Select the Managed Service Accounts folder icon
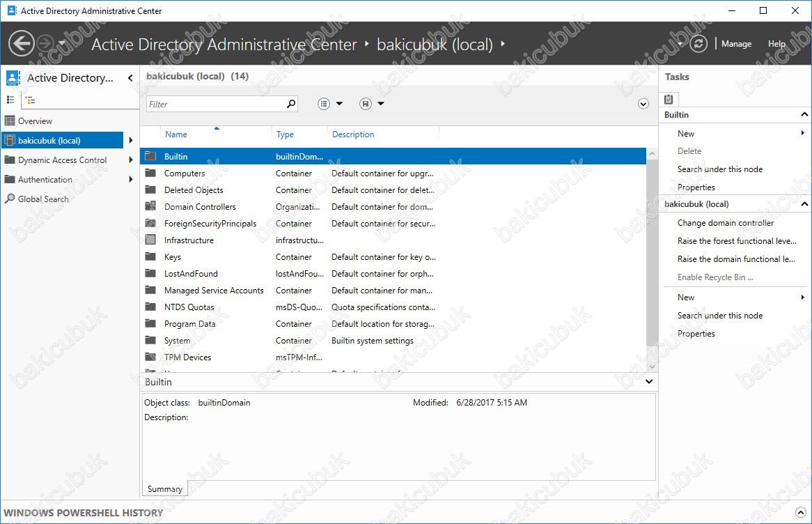The width and height of the screenshot is (812, 524). 150,291
